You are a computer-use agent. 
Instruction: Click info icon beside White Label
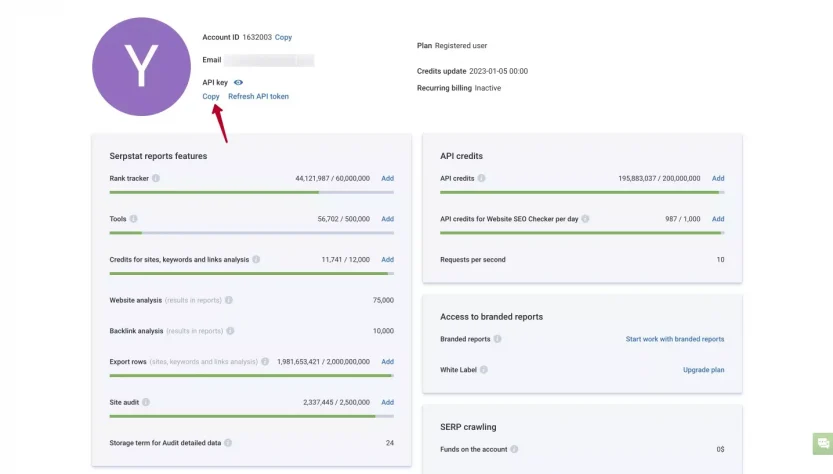pyautogui.click(x=484, y=370)
